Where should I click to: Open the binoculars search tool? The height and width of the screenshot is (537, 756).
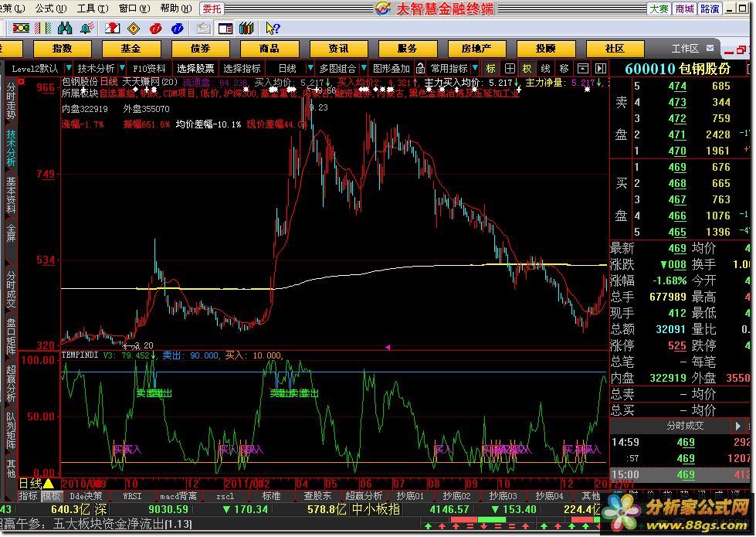click(x=65, y=29)
